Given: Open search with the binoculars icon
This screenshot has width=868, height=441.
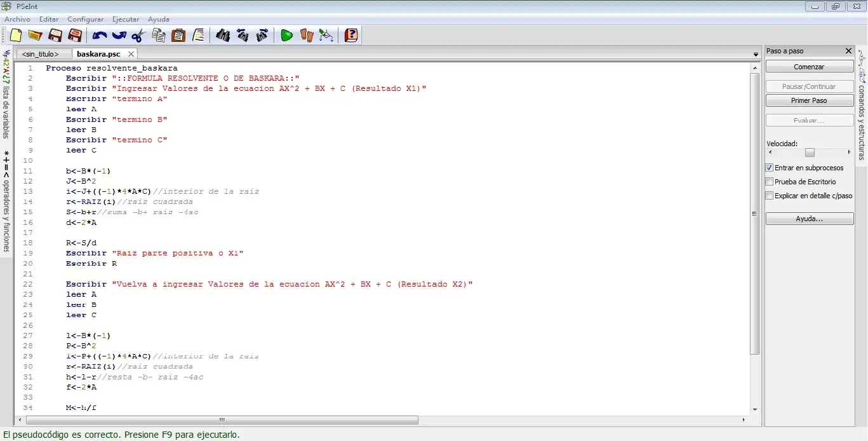Looking at the screenshot, I should pyautogui.click(x=223, y=36).
